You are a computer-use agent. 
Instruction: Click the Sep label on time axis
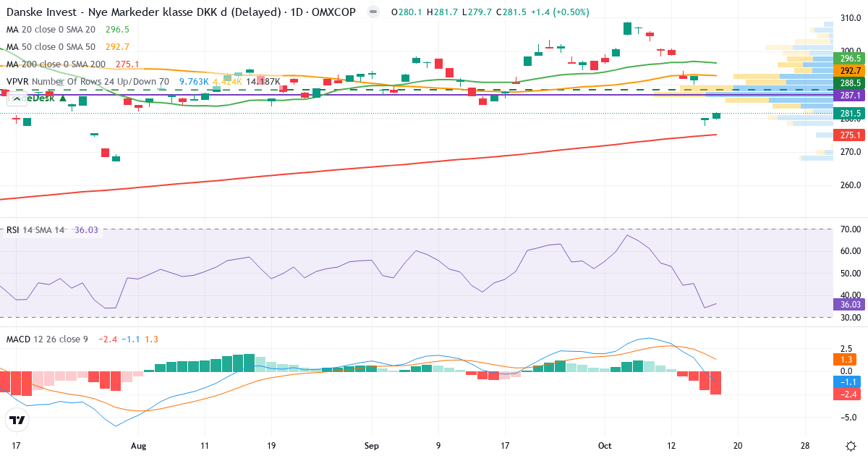[371, 445]
